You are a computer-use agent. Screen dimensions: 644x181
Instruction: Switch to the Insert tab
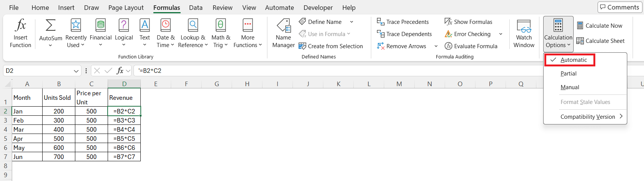(66, 8)
